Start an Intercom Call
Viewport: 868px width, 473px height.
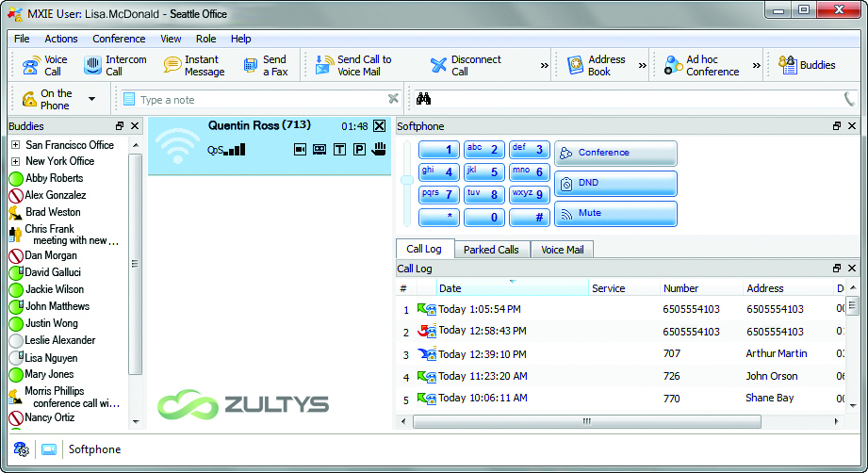115,65
